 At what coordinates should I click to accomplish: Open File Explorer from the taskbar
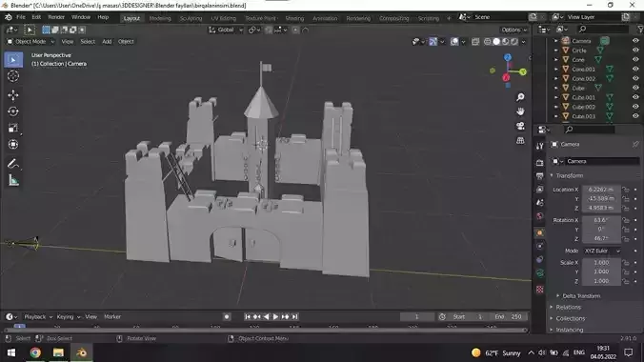coord(58,352)
